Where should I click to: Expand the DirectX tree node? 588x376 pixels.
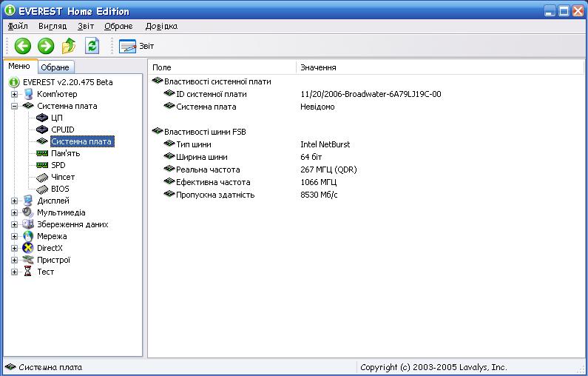pos(14,248)
